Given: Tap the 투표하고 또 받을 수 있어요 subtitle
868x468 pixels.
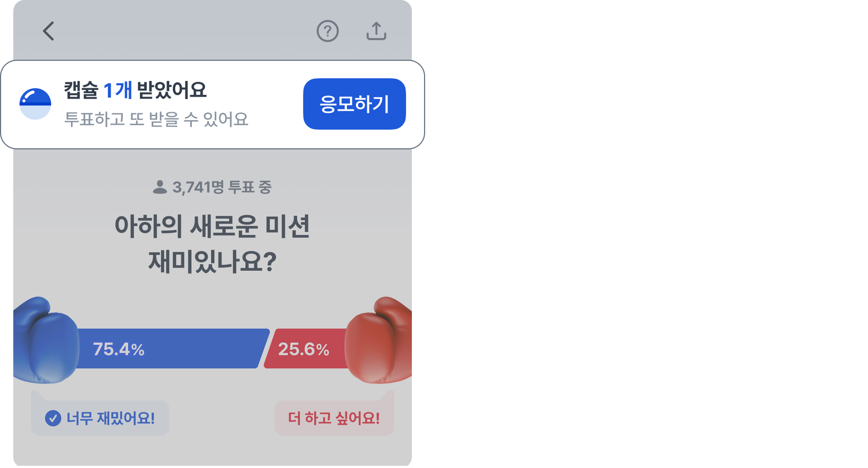Looking at the screenshot, I should [156, 119].
